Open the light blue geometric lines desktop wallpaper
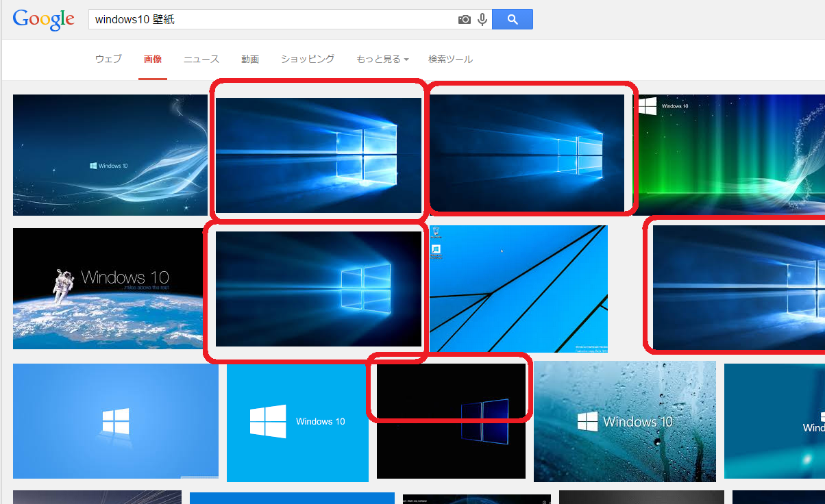Image resolution: width=825 pixels, height=504 pixels. 519,289
